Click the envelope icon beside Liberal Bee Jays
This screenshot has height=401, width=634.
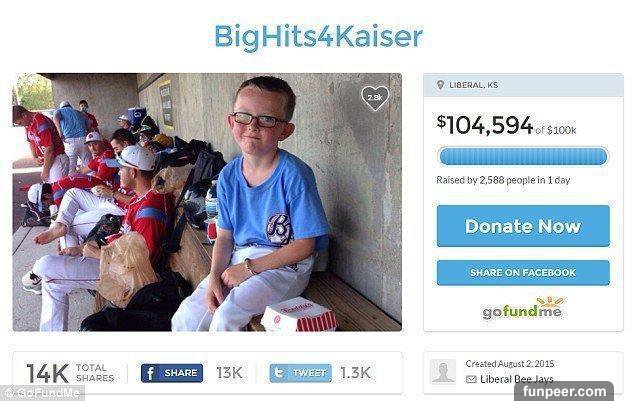[x=471, y=379]
